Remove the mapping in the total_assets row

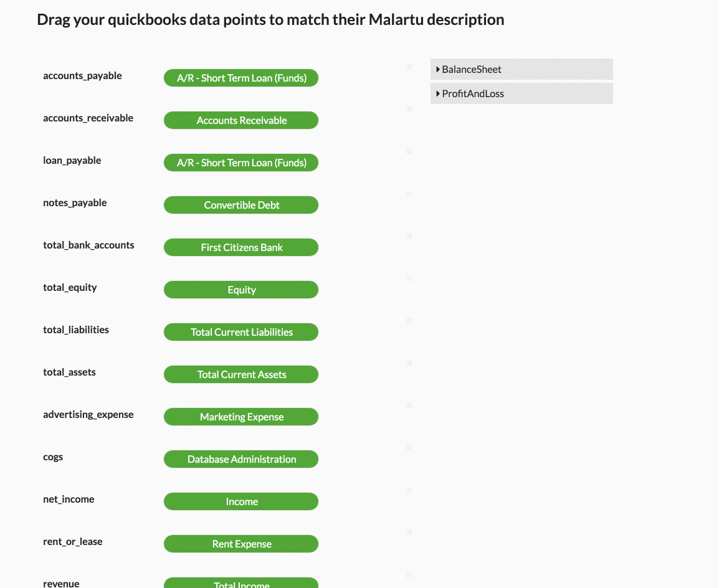[409, 363]
